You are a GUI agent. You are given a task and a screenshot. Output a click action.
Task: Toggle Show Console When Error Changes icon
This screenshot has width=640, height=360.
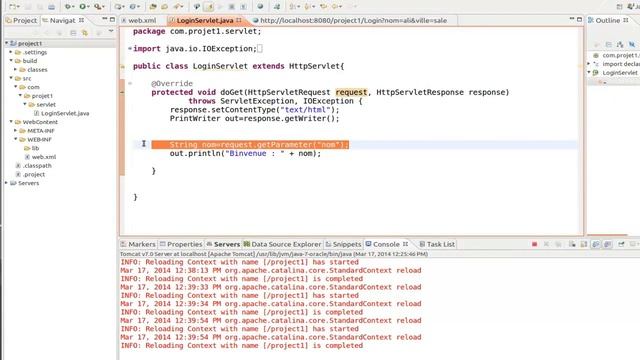click(608, 244)
